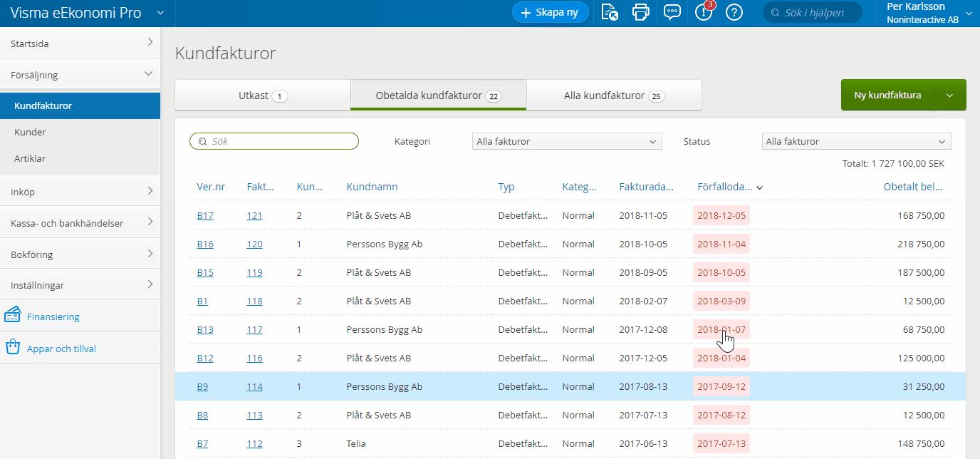Image resolution: width=980 pixels, height=459 pixels.
Task: Open invoice number link 112
Action: coord(254,443)
